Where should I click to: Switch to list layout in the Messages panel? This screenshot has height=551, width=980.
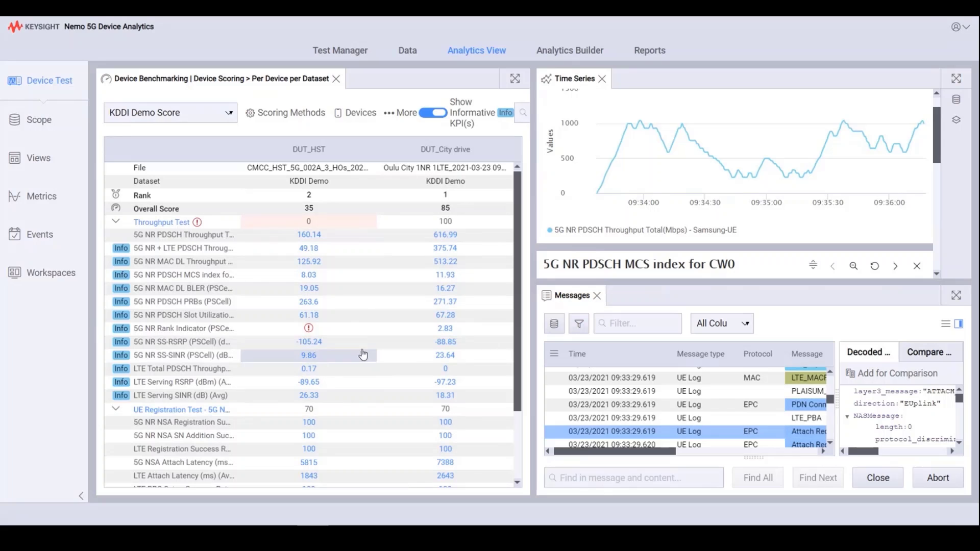[945, 323]
